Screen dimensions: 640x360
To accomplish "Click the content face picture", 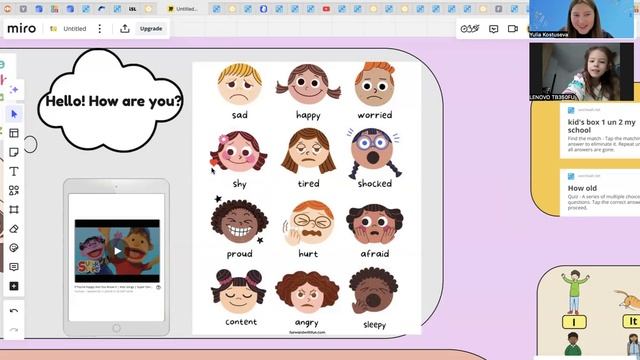I will coord(238,291).
